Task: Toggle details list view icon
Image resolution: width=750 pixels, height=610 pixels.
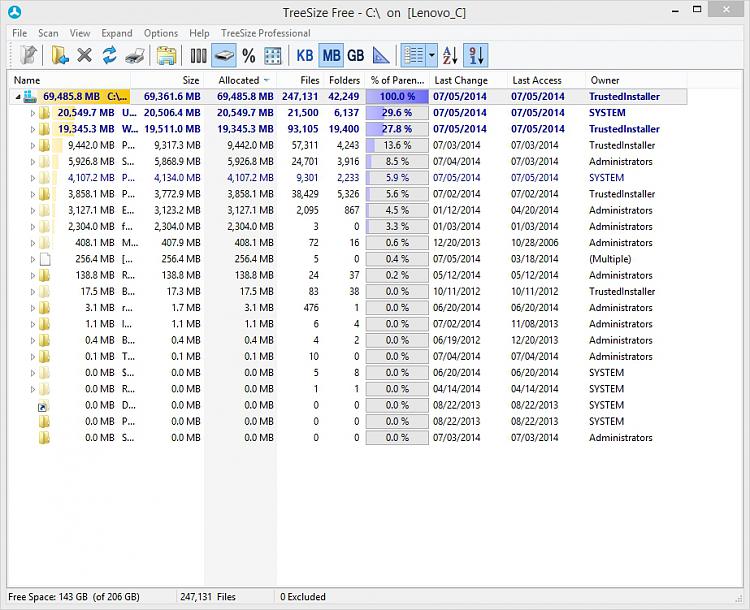Action: (413, 55)
